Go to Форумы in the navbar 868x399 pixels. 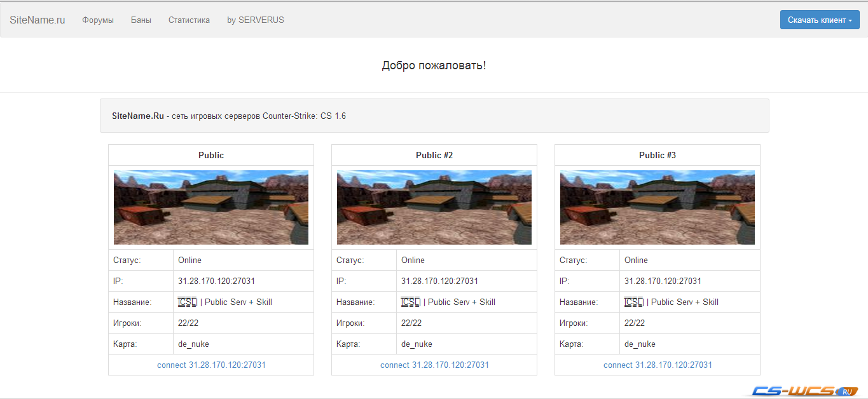[98, 20]
